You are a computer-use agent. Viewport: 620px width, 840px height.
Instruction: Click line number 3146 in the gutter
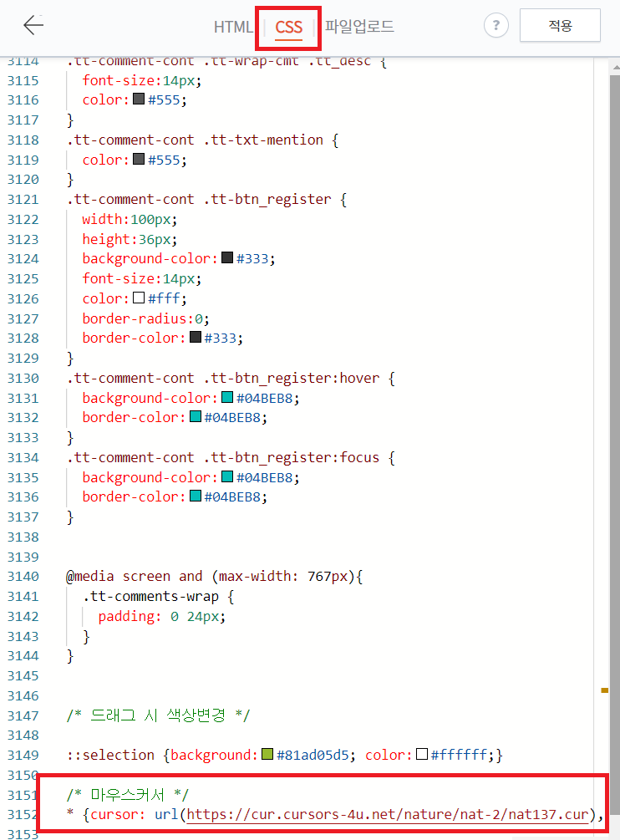click(23, 696)
